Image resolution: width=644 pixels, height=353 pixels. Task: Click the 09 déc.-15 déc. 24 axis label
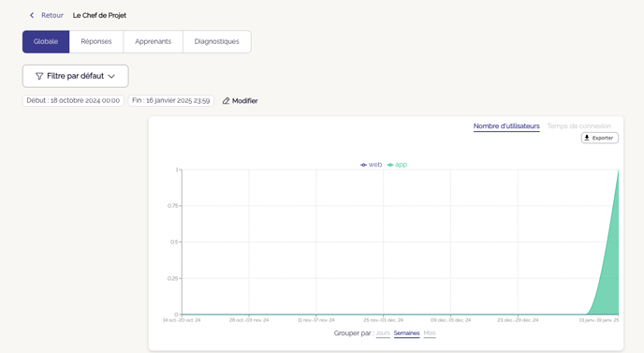(x=450, y=320)
